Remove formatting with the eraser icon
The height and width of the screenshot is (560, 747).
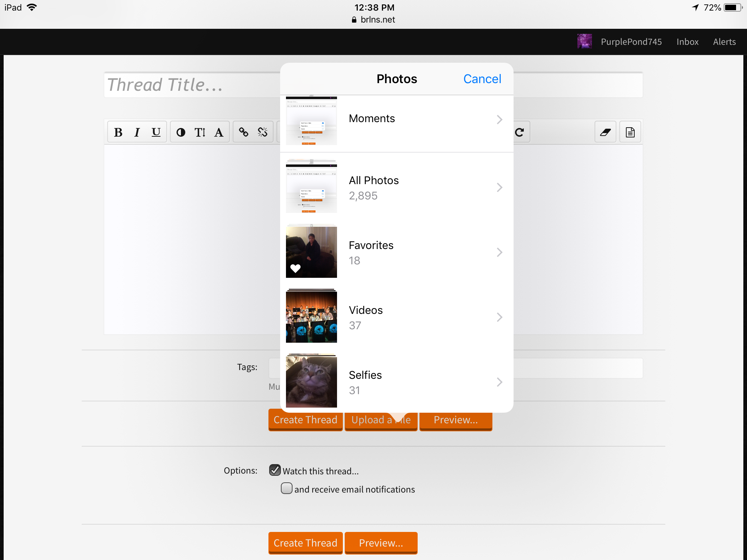[605, 132]
